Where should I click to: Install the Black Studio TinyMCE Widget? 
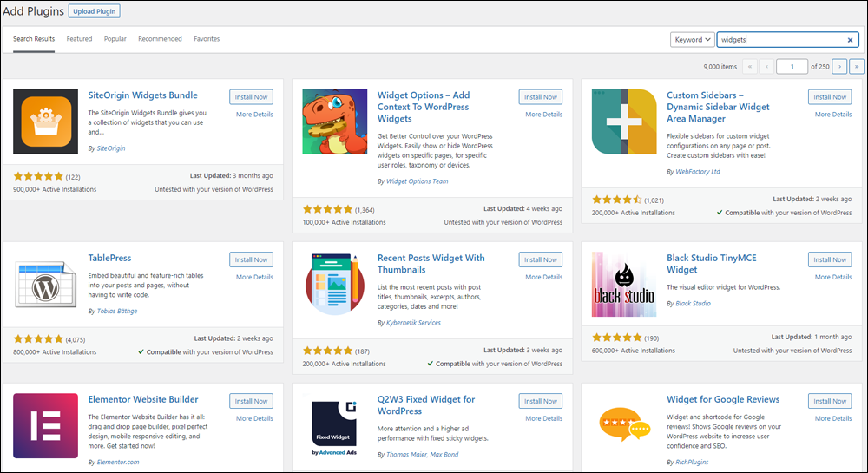830,259
